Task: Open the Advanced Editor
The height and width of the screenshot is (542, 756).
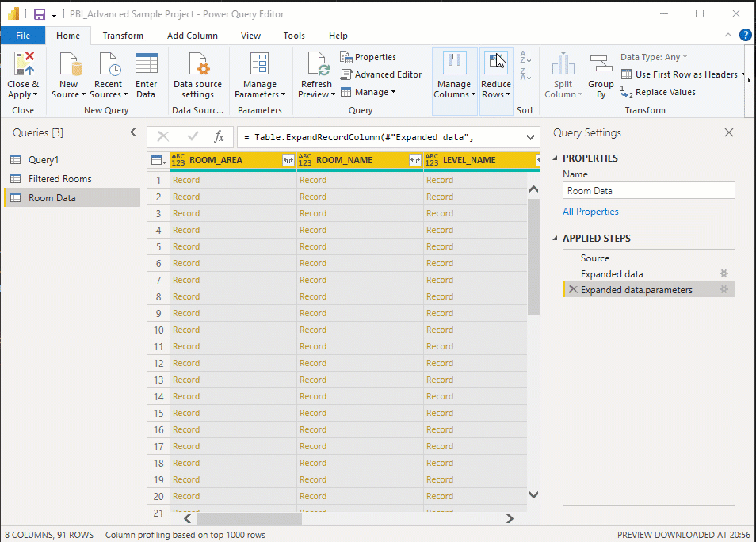Action: tap(381, 74)
